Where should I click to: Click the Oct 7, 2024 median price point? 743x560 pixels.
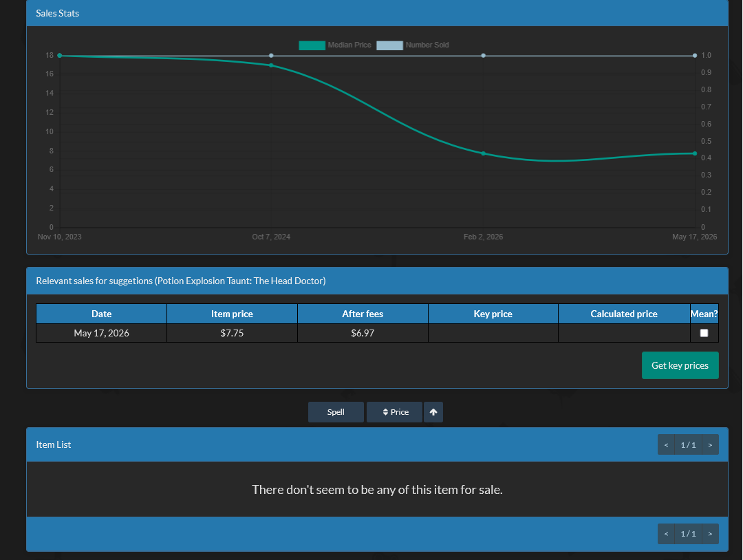pos(271,65)
